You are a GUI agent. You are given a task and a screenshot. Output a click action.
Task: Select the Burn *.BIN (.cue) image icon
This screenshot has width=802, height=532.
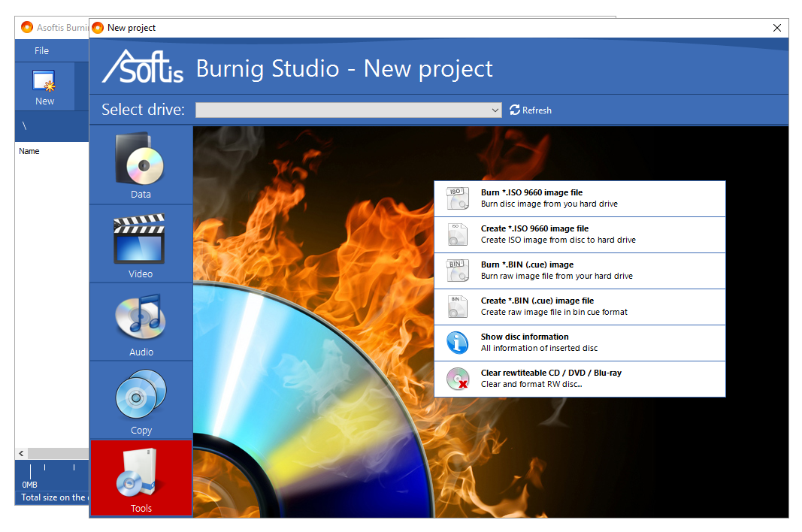click(x=457, y=271)
